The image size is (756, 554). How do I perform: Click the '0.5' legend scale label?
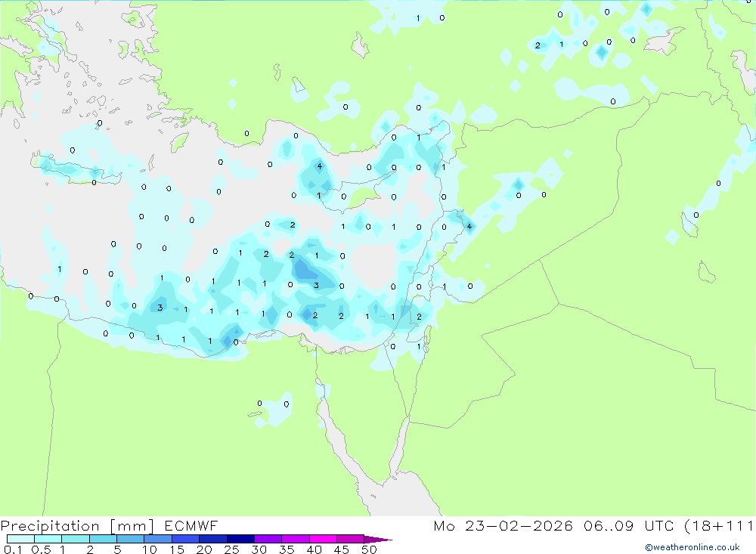(41, 549)
